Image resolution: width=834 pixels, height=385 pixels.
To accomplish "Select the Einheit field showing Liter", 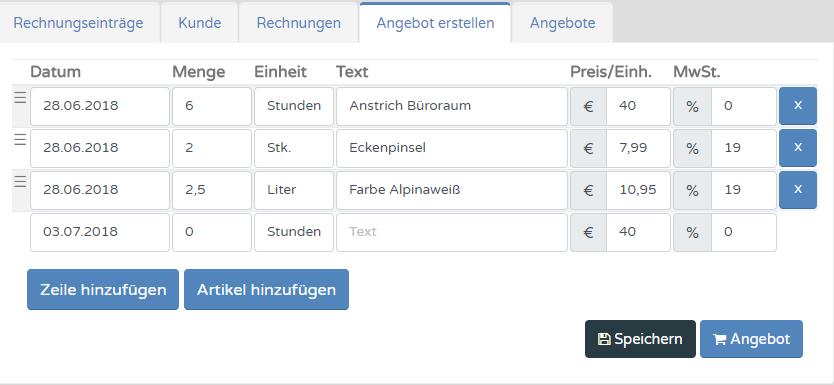I will coord(294,190).
